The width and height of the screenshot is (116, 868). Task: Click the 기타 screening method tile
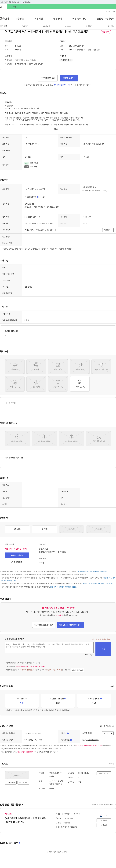[x=98, y=529]
